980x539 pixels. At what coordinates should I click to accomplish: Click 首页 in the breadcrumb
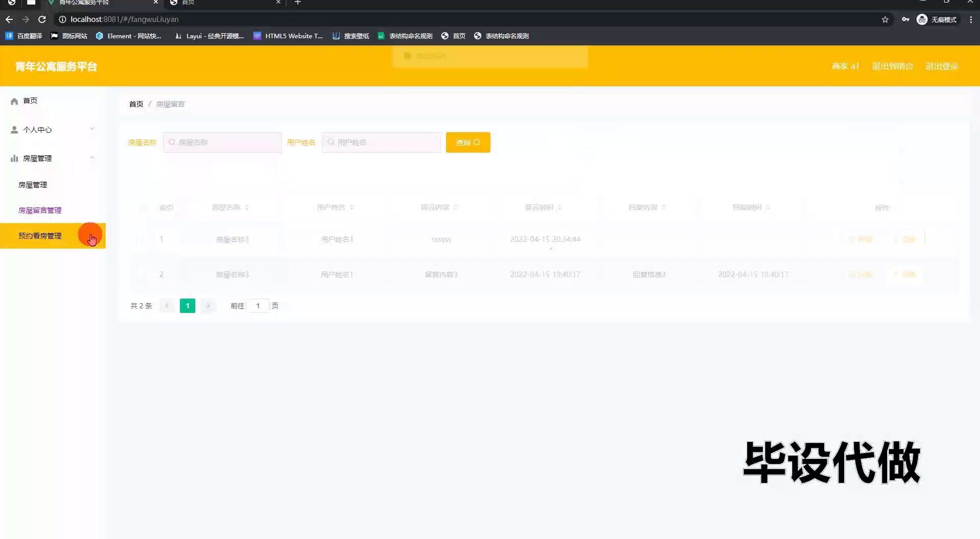coord(136,104)
